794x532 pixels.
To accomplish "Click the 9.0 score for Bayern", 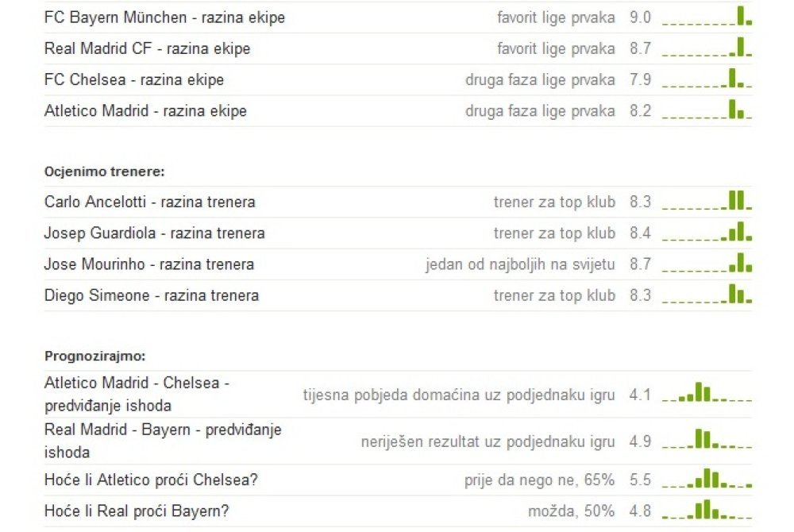I will 640,17.
